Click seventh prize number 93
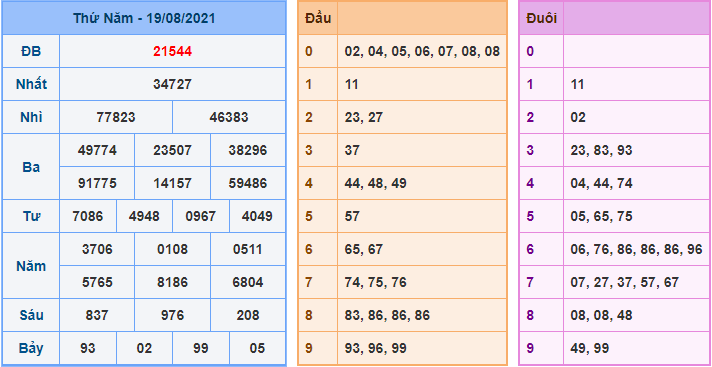Screen dimensions: 712x367 pyautogui.click(x=88, y=348)
